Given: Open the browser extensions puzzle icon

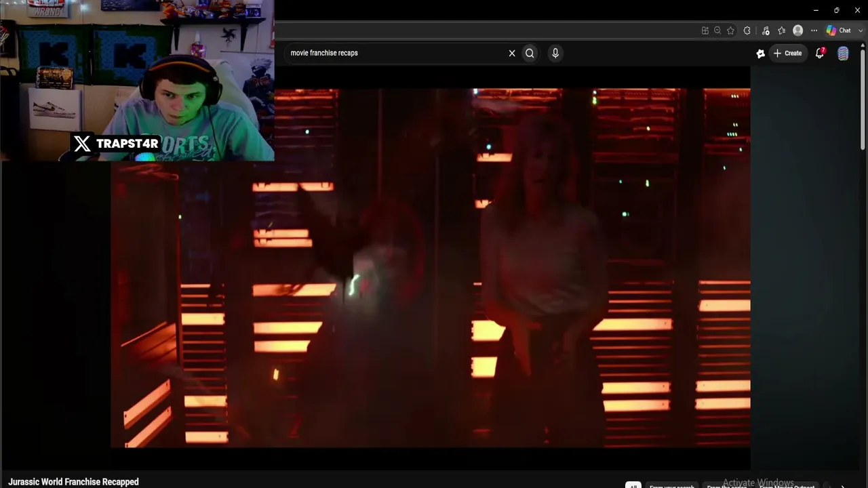Looking at the screenshot, I should (x=747, y=30).
